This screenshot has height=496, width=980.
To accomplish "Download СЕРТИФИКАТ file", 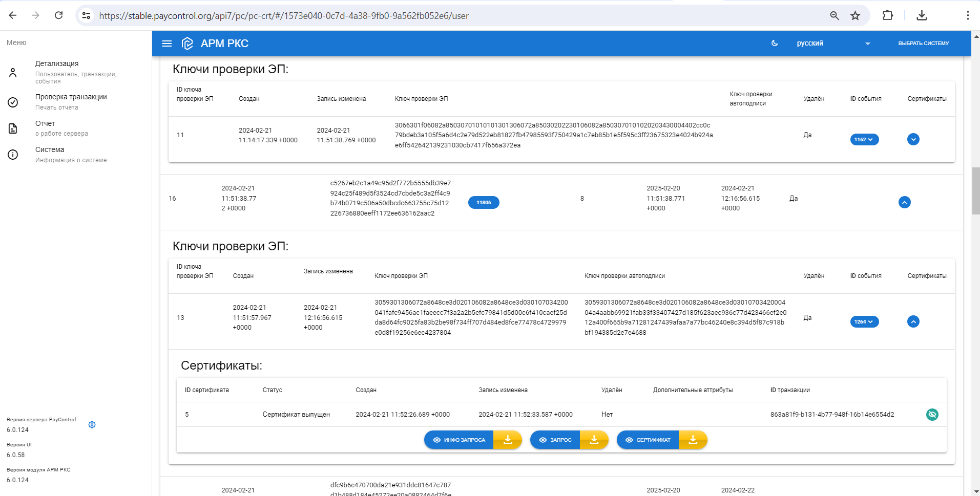I will (x=693, y=440).
